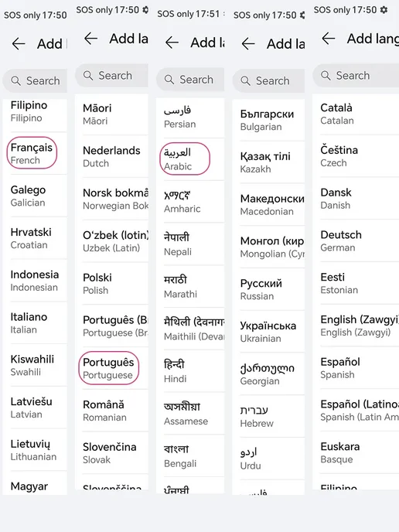Tap status bar gear icon above Català list
Image resolution: width=399 pixels, height=532 pixels.
(x=384, y=10)
